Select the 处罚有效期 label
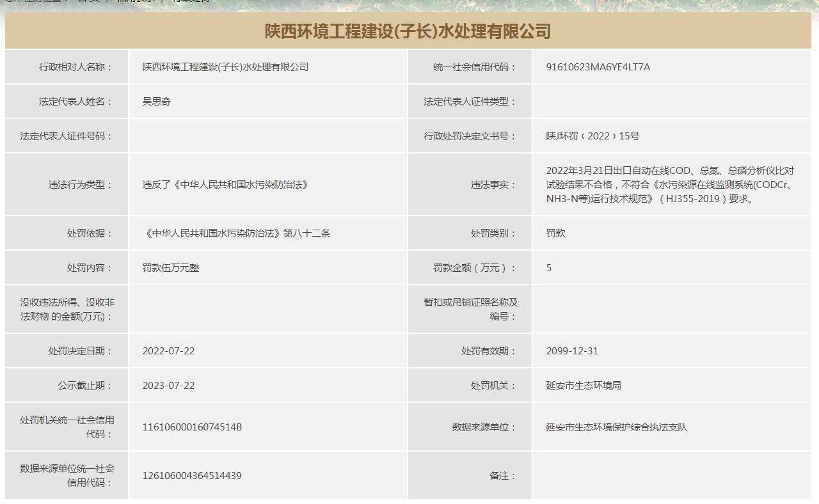 tap(489, 350)
